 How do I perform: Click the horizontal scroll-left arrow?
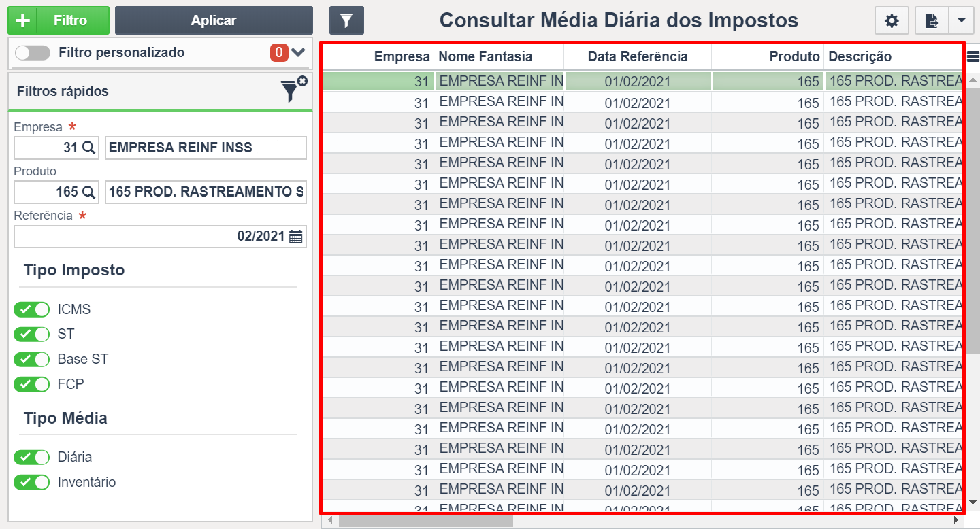[330, 521]
